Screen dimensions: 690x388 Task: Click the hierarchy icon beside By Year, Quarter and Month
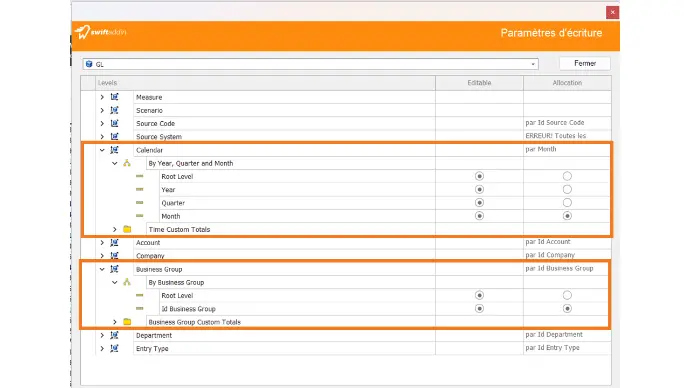(x=127, y=163)
